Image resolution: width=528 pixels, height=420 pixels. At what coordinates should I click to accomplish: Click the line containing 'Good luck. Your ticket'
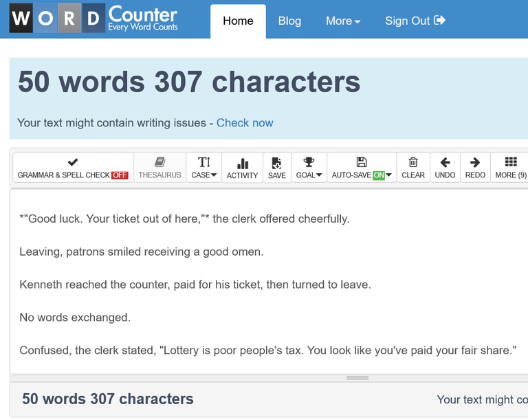click(184, 219)
